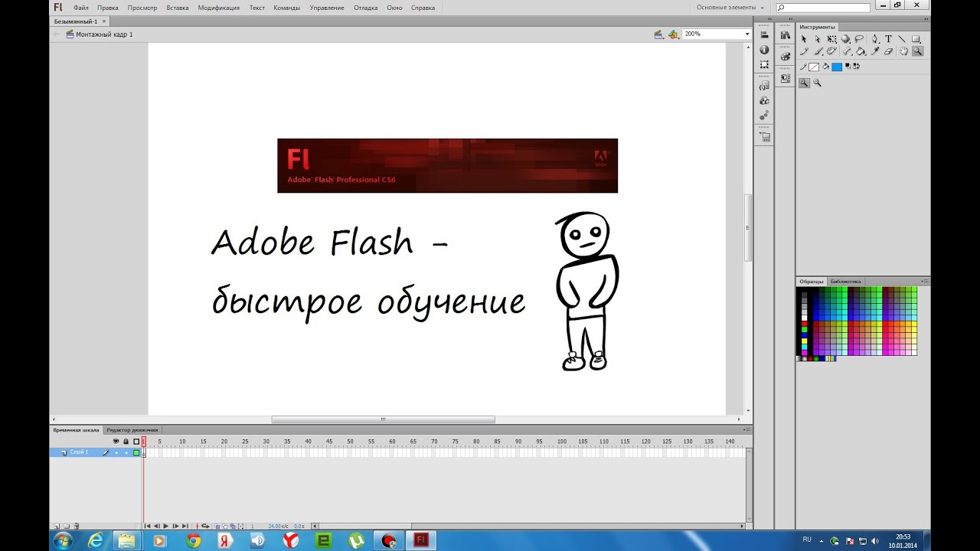Select the Rectangle tool
Image resolution: width=980 pixels, height=551 pixels.
coord(916,39)
